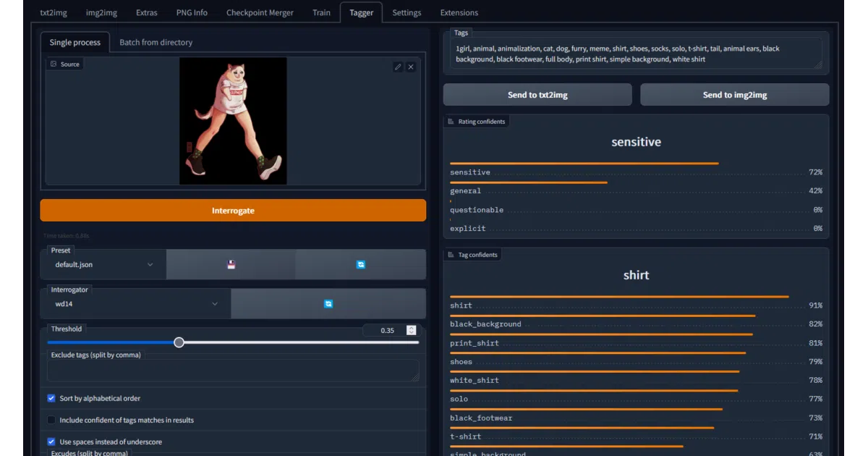Click Send to img2img button
Viewport: 868px width, 456px height.
coord(735,95)
